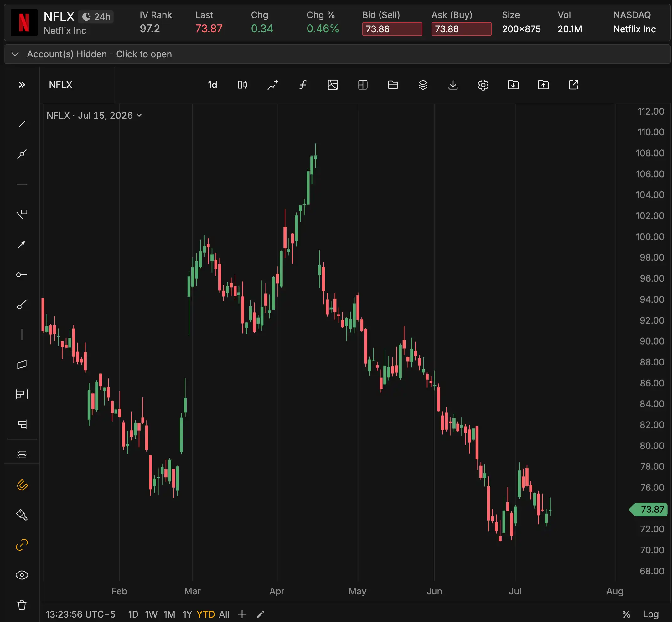Screen dimensions: 672x622
Task: Click the Chg % value 0.46%
Action: [322, 29]
